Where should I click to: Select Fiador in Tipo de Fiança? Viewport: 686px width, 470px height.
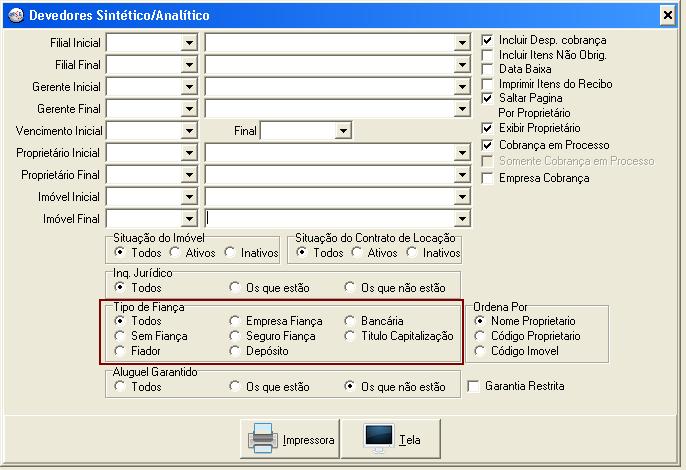119,351
